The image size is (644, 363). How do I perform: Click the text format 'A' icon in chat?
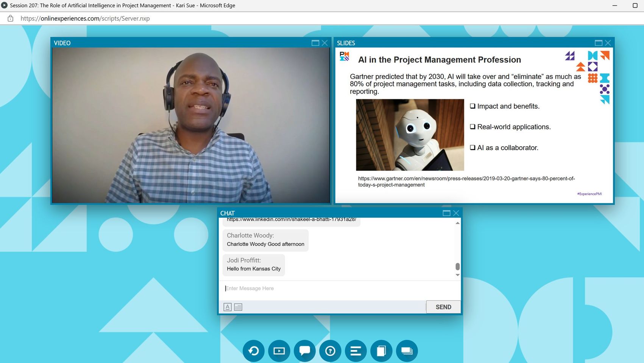[x=228, y=307]
